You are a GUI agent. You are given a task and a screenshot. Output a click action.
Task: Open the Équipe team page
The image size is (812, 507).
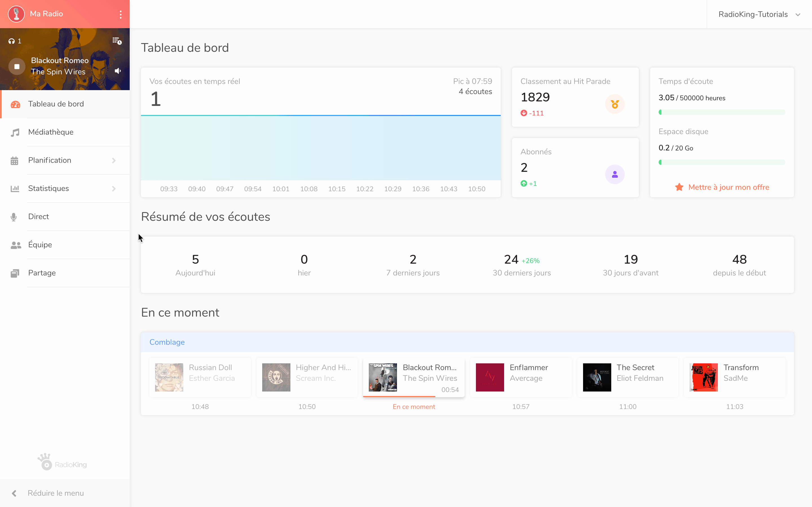[40, 245]
